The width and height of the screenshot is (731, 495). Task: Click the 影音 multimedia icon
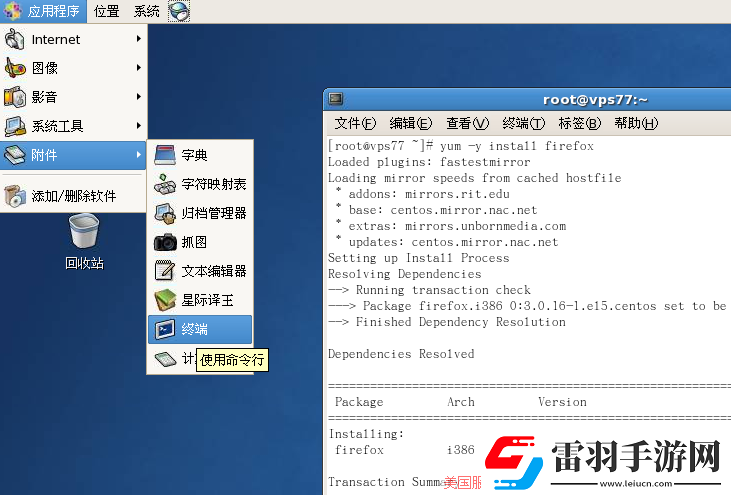(14, 97)
